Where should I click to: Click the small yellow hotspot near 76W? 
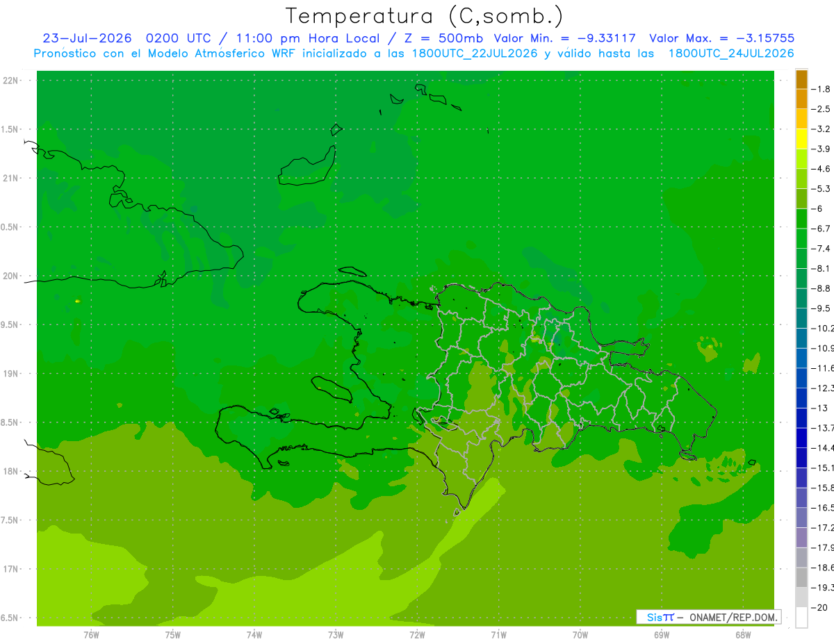[x=77, y=301]
